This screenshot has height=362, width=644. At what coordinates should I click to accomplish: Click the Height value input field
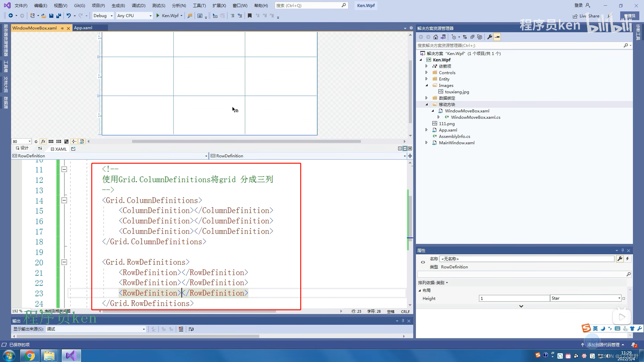[x=514, y=298]
